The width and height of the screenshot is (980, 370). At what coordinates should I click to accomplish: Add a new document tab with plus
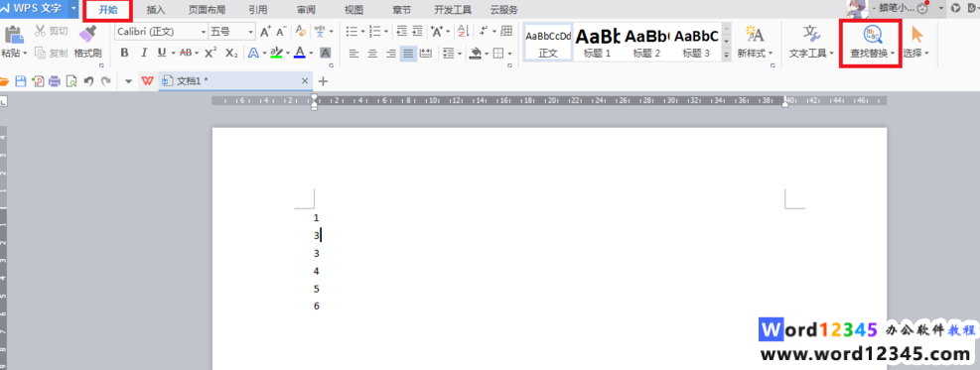pos(323,81)
